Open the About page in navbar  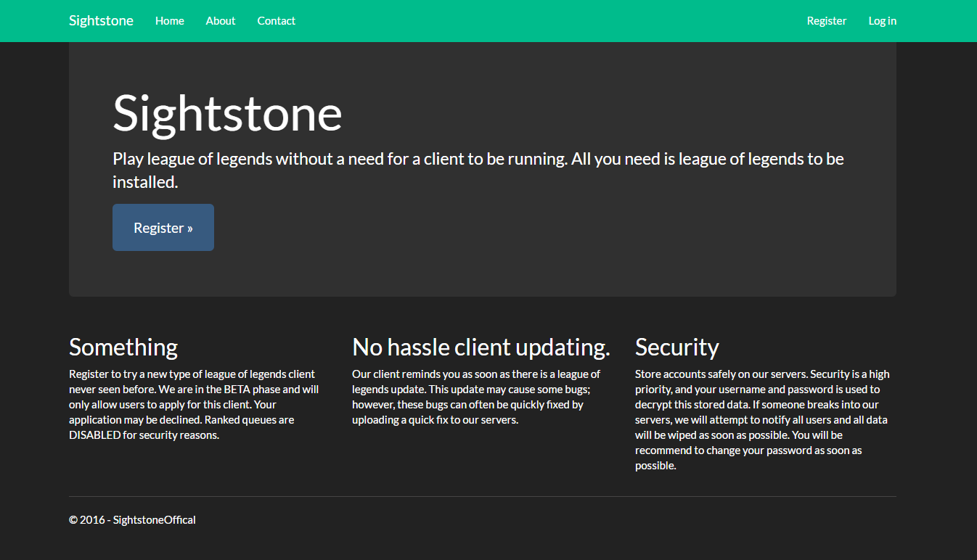click(x=221, y=21)
